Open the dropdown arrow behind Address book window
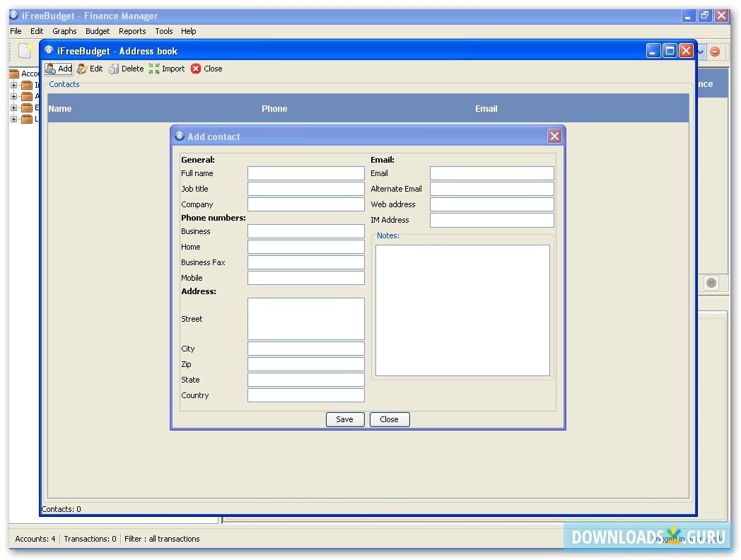The width and height of the screenshot is (741, 560). coord(701,52)
